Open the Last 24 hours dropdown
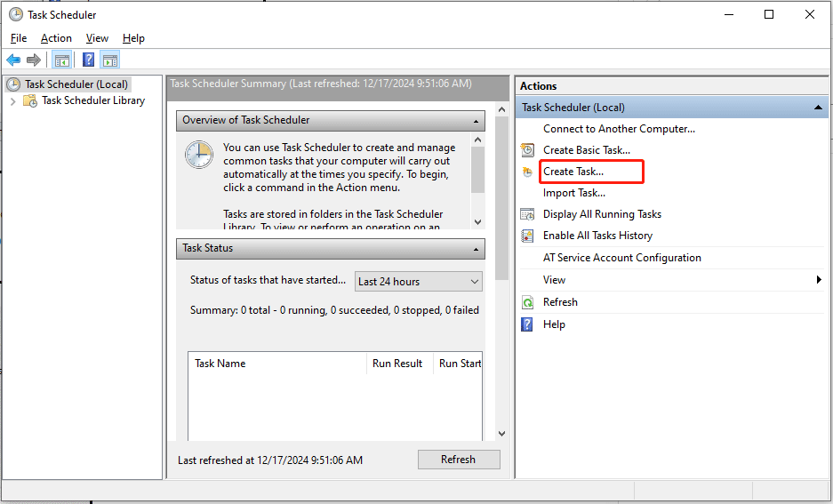The height and width of the screenshot is (504, 833). click(419, 282)
